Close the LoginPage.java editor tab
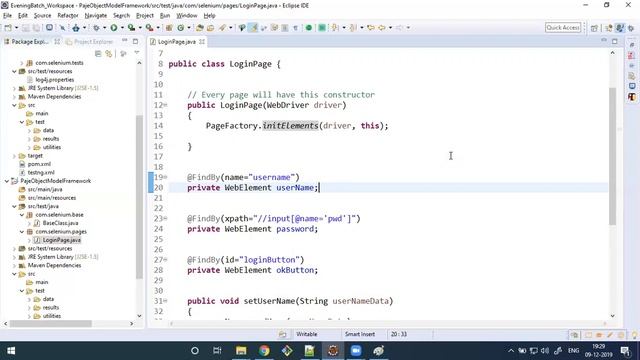This screenshot has height=360, width=640. coord(202,42)
